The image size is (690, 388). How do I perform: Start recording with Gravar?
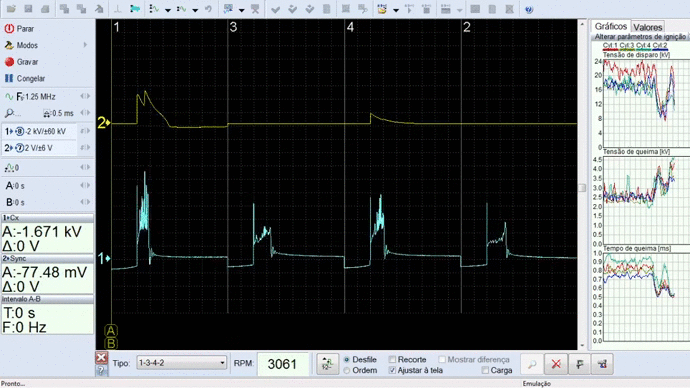[21, 62]
